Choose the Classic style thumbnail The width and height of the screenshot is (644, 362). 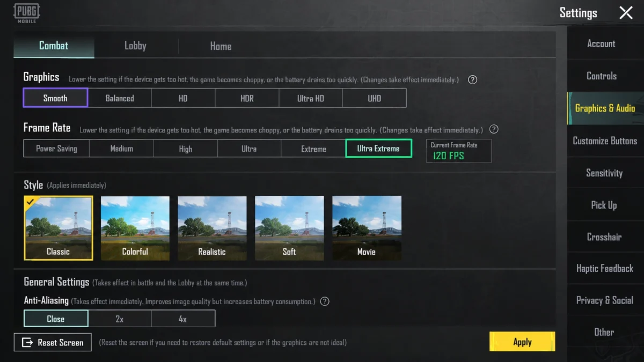(58, 228)
